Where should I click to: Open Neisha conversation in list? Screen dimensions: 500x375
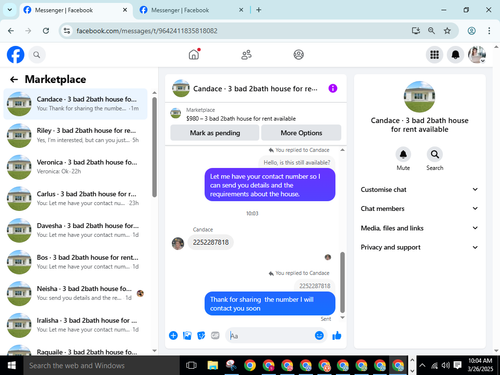[x=75, y=293]
